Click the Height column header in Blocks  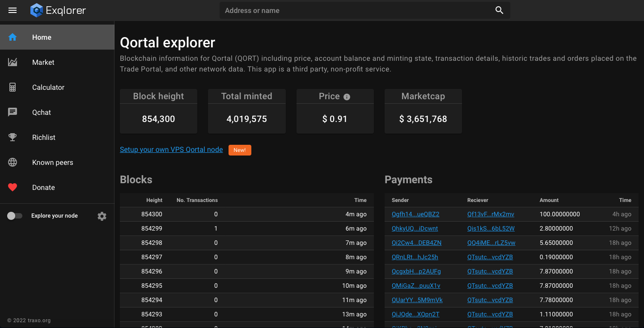point(154,200)
